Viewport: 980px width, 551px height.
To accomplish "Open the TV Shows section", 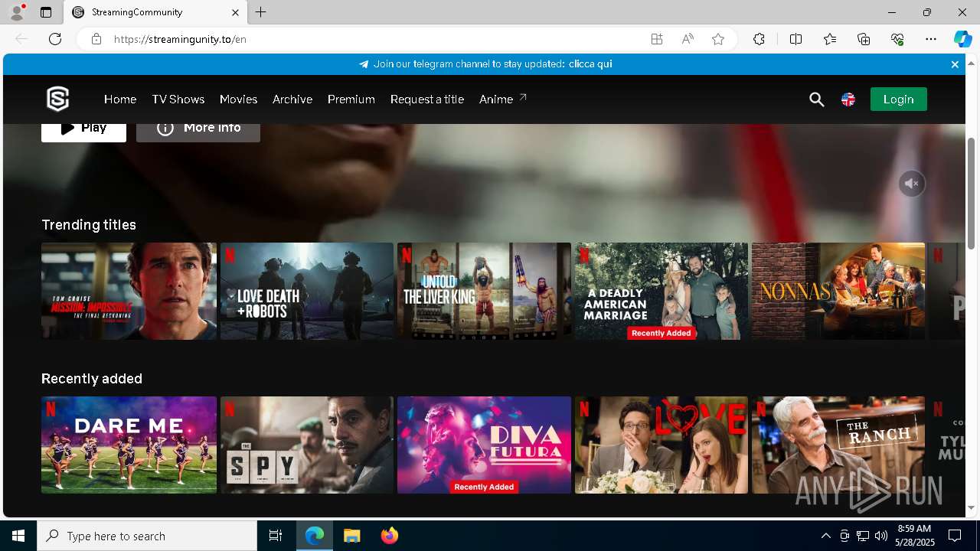I will [x=178, y=99].
